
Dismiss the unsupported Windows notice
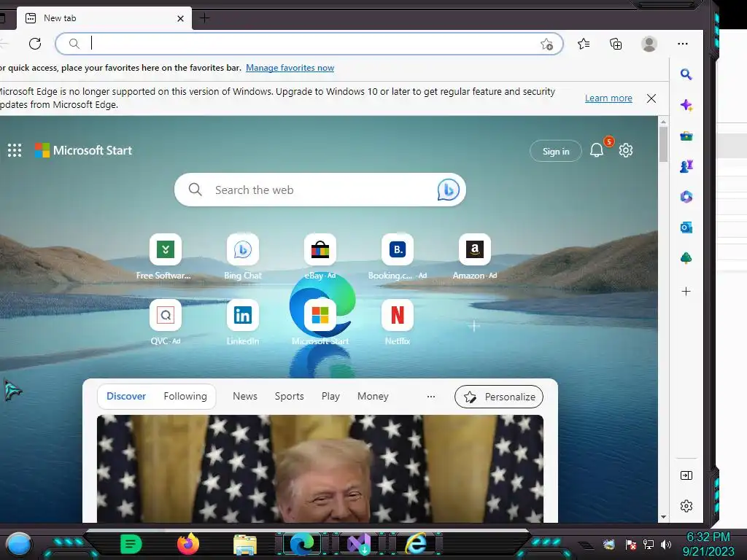651,98
